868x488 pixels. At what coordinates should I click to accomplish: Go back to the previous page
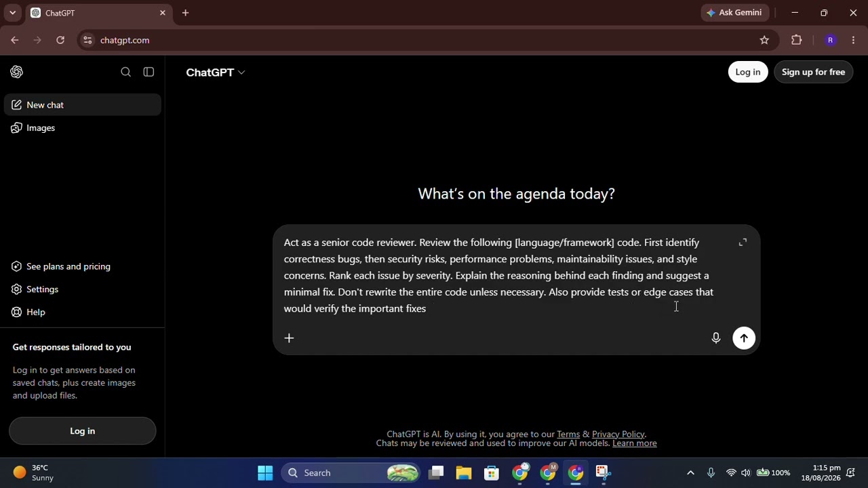click(14, 40)
